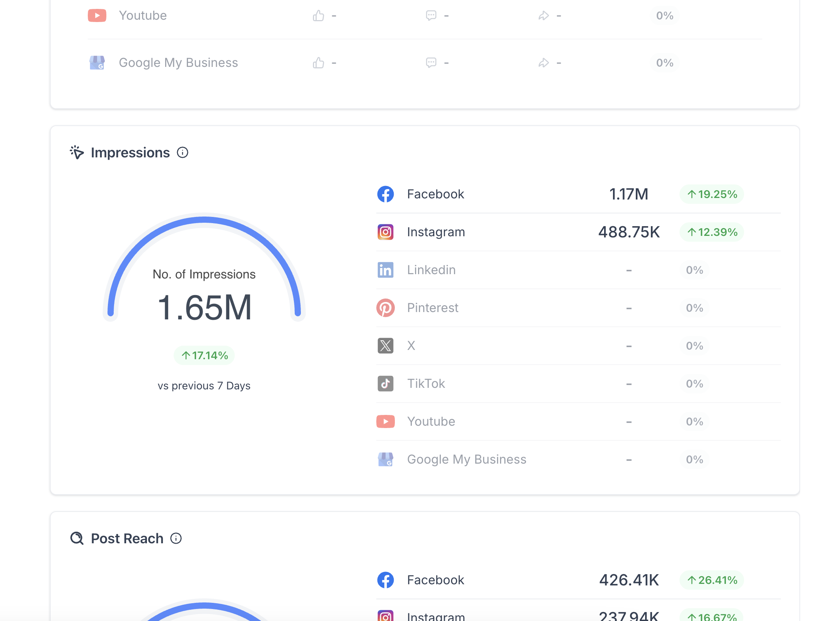Viewport: 840px width, 621px height.
Task: Click the Facebook icon in Impressions list
Action: pyautogui.click(x=385, y=194)
